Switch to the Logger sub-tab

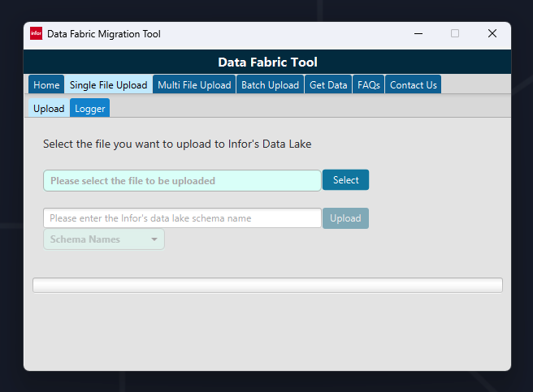(89, 108)
